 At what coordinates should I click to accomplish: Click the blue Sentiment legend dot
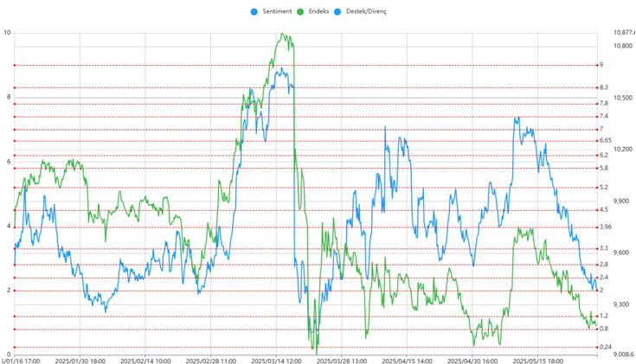(254, 11)
